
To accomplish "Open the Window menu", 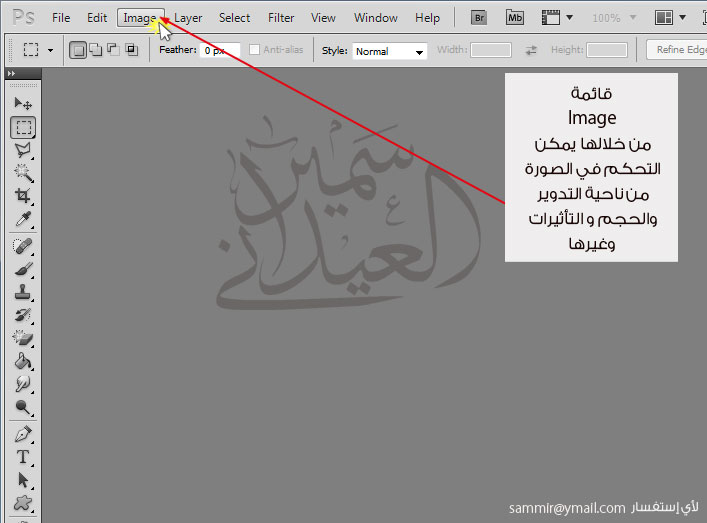I will point(376,18).
